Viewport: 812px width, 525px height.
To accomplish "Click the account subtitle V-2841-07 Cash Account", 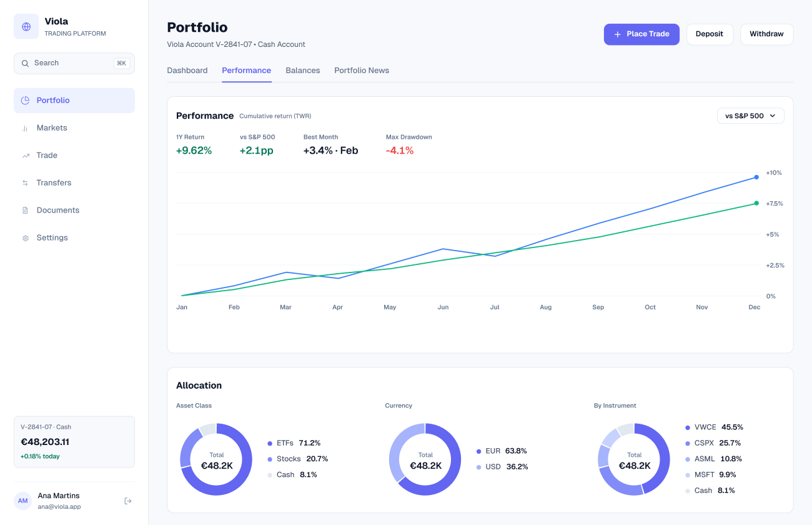I will tap(236, 44).
